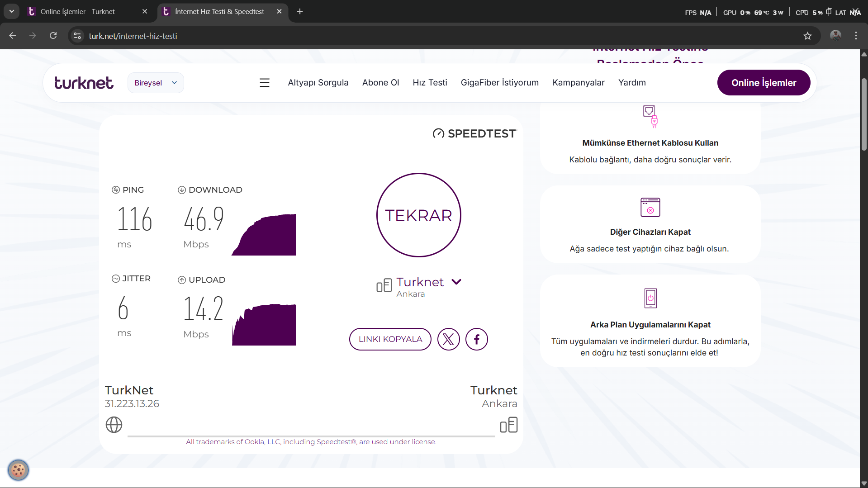Click the Turknet logo
This screenshot has width=868, height=488.
pos(84,83)
